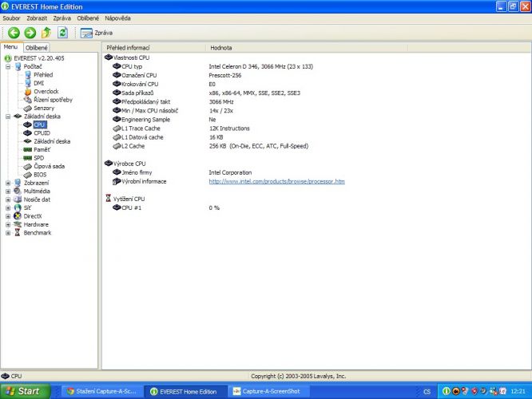532x399 pixels.
Task: Select the Sada příkazů row
Action: coord(207,93)
